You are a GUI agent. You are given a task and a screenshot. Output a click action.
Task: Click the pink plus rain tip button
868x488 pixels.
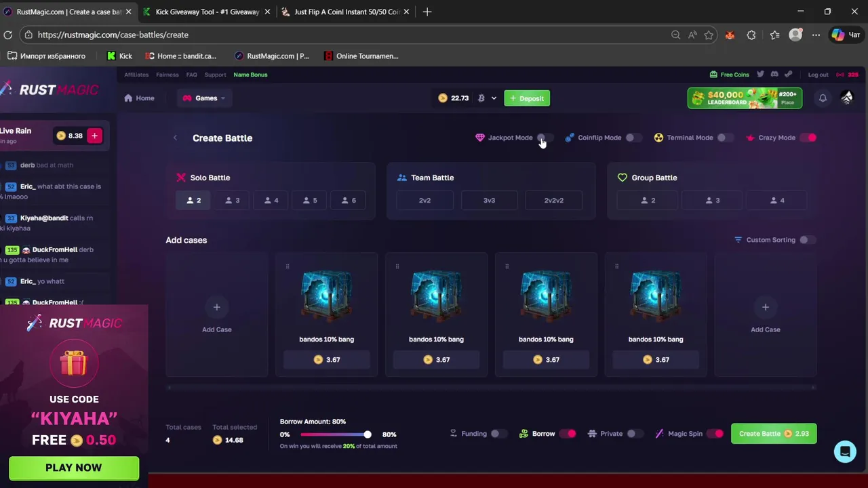[x=94, y=136]
